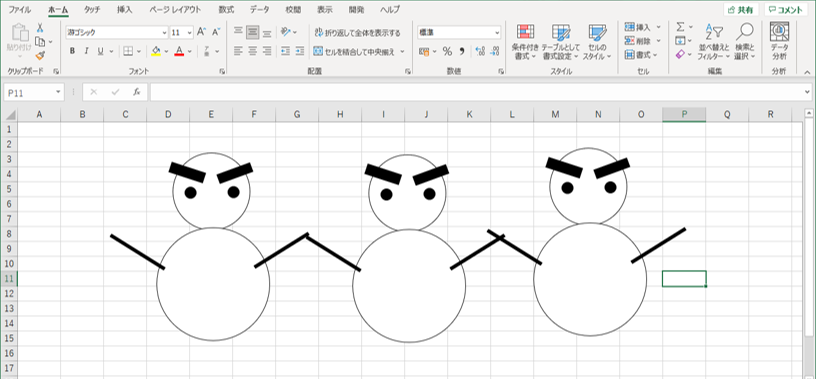
Task: Click the increase font size icon
Action: (202, 32)
